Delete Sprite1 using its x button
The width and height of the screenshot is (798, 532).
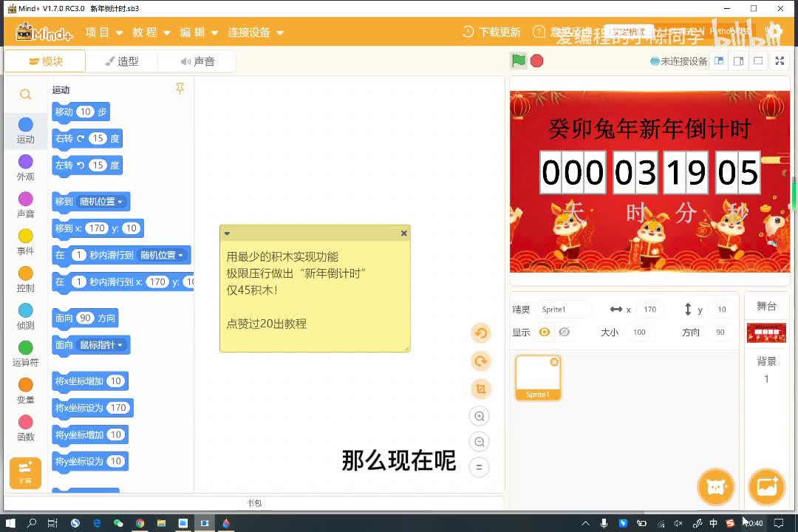(x=554, y=361)
